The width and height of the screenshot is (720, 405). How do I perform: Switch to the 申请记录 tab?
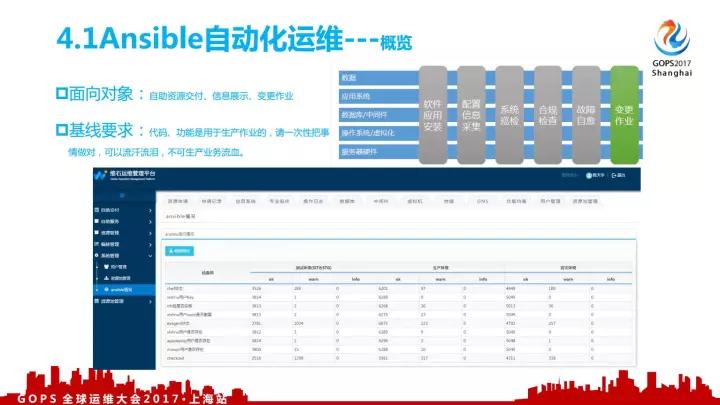[x=211, y=201]
